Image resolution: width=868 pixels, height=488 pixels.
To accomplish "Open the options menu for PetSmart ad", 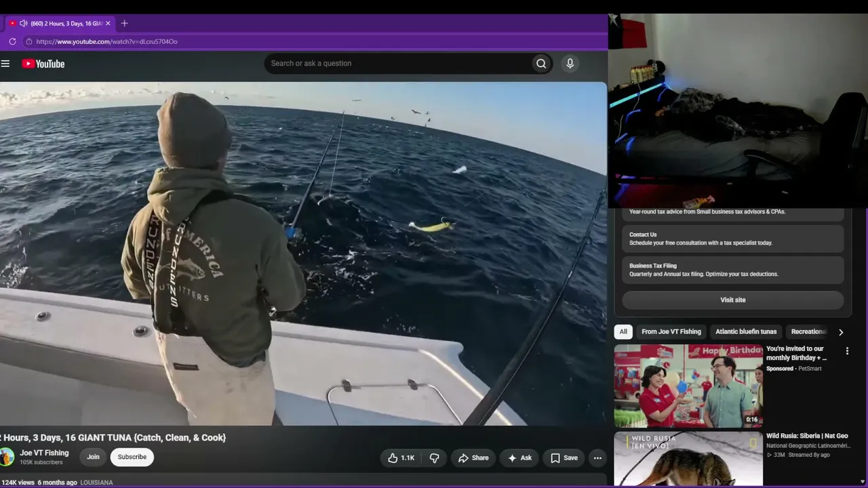I will [x=847, y=351].
